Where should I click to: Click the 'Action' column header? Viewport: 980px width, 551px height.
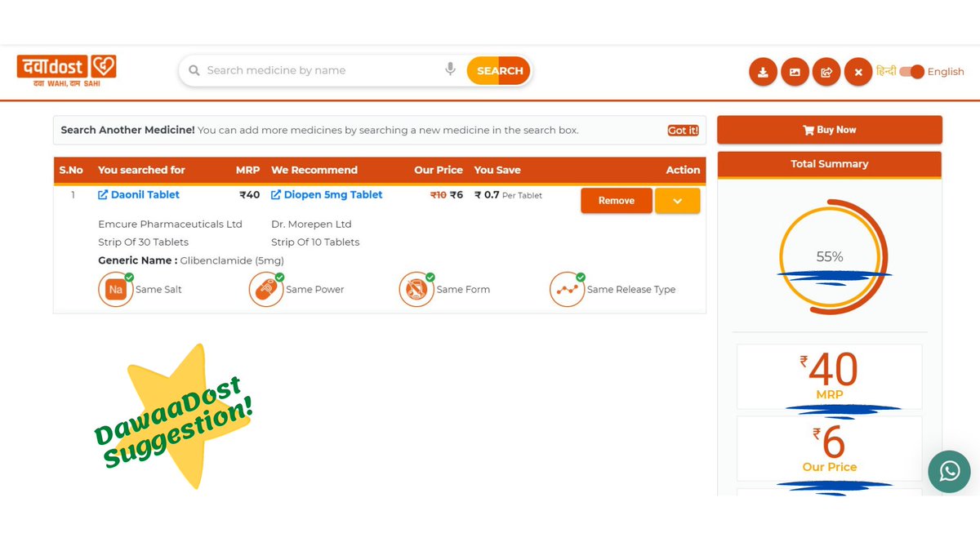coord(683,171)
